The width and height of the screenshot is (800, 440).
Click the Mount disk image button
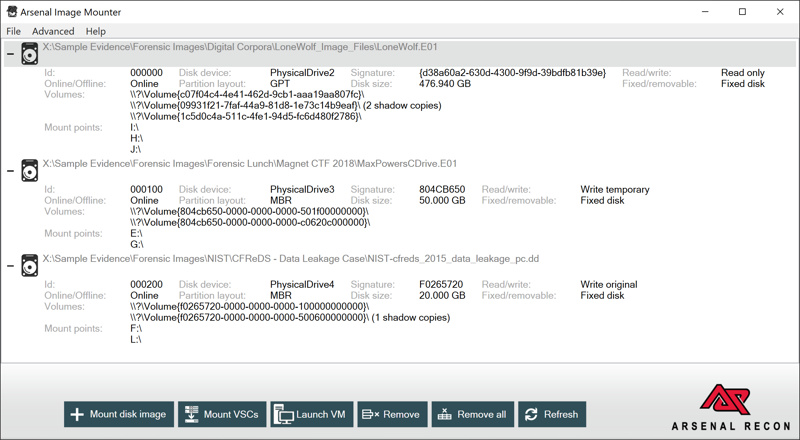[x=119, y=414]
